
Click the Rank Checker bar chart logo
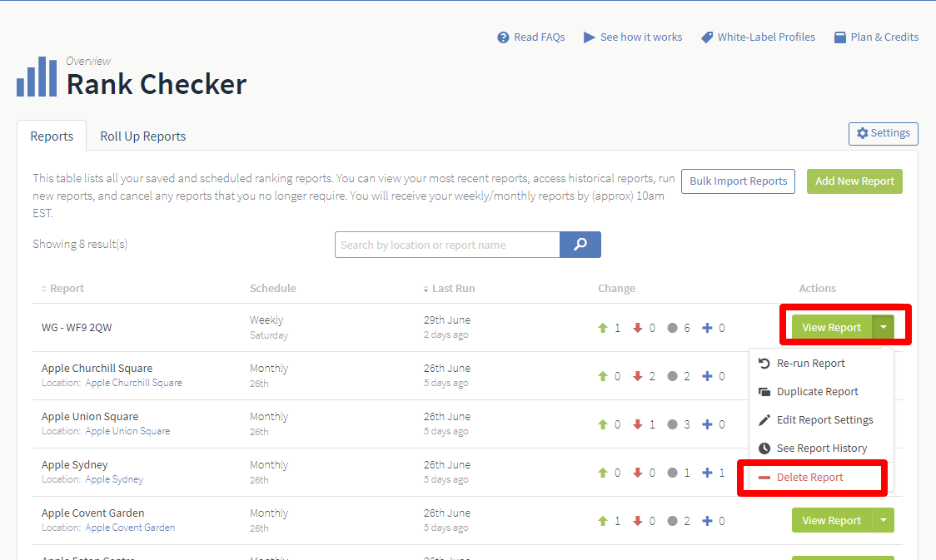tap(37, 77)
